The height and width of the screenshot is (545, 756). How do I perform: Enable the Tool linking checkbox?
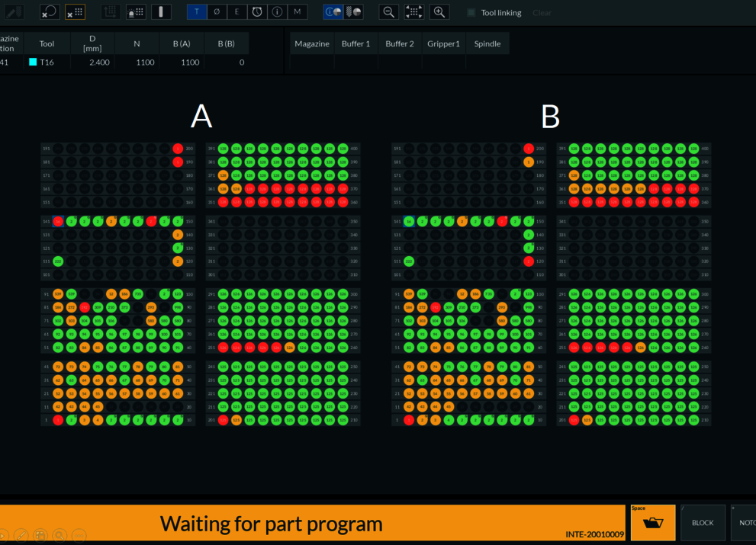[x=471, y=13]
